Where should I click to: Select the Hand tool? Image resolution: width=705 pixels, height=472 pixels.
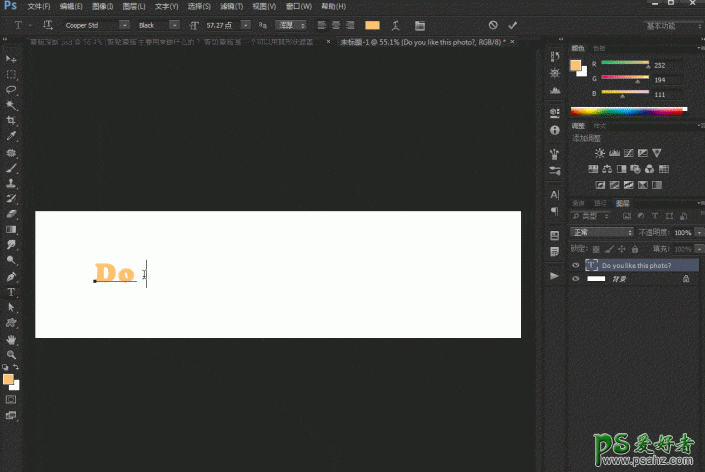(11, 339)
